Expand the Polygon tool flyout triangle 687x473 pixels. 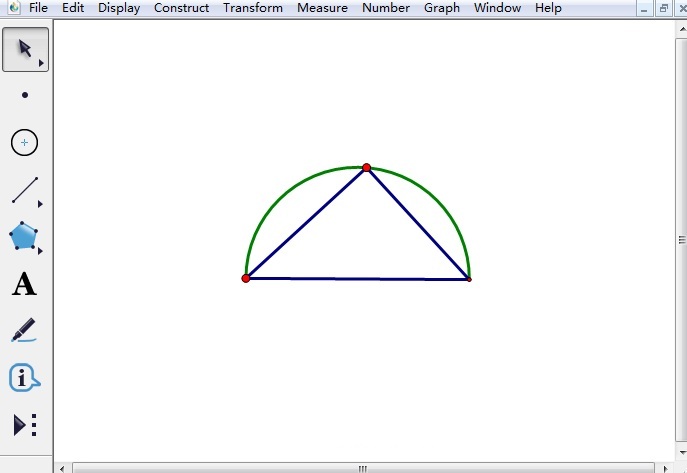tap(40, 251)
